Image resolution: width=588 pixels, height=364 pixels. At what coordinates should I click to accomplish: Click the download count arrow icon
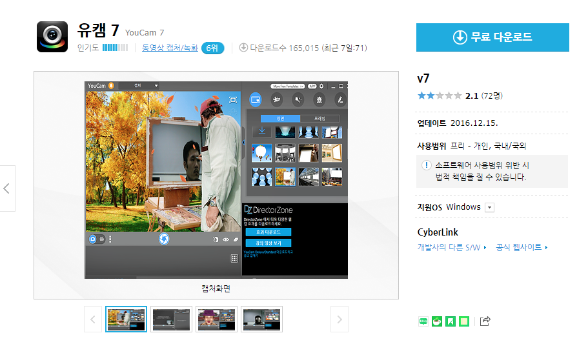243,48
